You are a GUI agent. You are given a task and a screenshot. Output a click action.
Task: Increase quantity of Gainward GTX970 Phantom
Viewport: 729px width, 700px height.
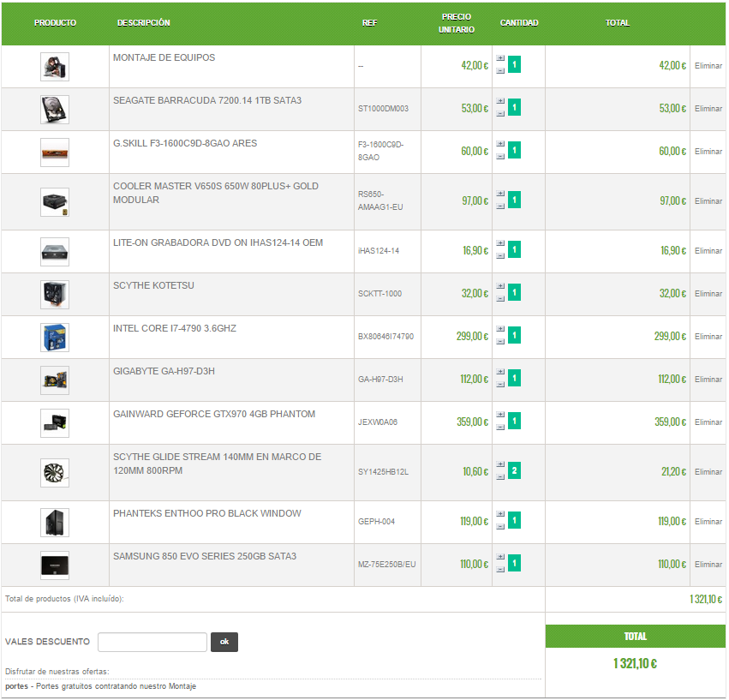click(500, 415)
